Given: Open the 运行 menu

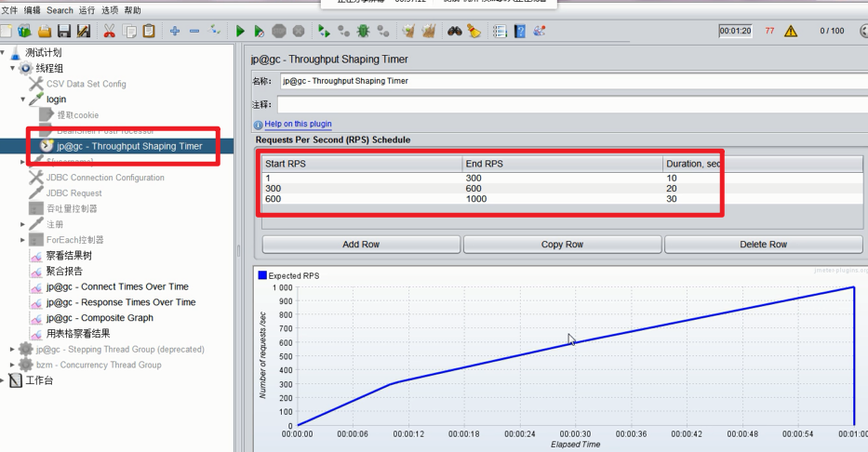Looking at the screenshot, I should [x=87, y=10].
